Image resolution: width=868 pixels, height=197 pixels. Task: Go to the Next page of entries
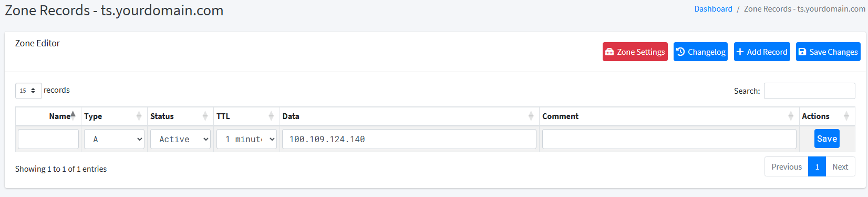[x=840, y=166]
